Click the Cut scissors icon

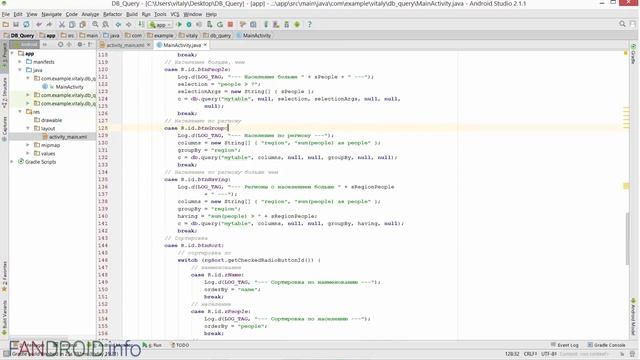[62, 24]
